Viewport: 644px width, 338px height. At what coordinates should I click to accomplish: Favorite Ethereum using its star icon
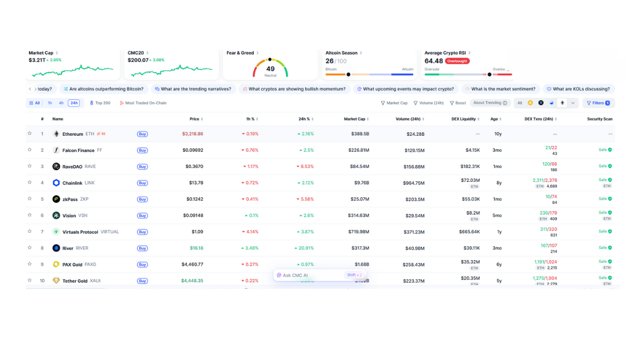pos(30,134)
